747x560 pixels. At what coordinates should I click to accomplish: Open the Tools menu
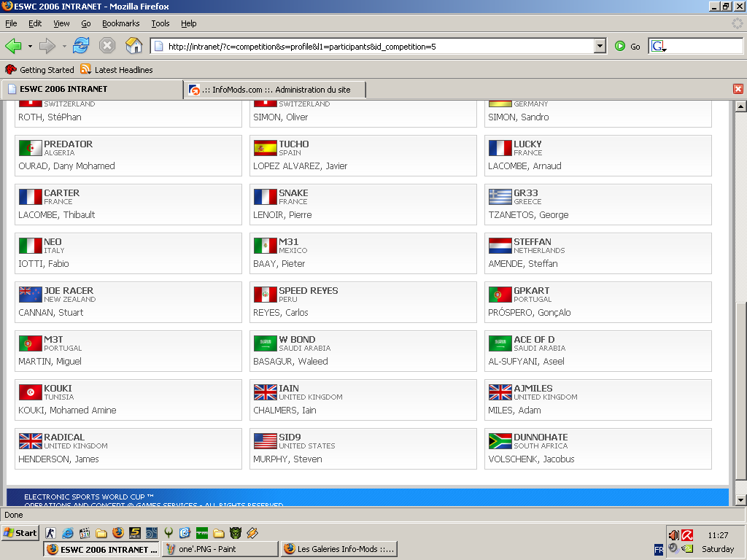coord(160,23)
